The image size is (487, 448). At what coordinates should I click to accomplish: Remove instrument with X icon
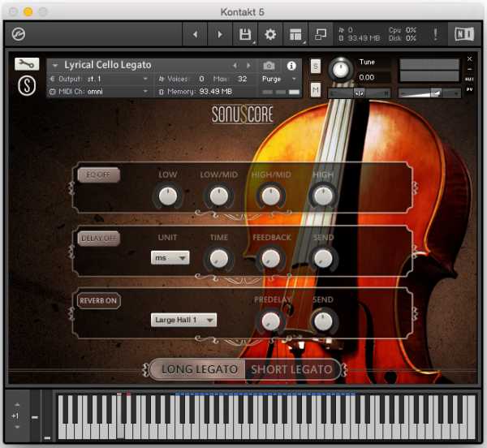pyautogui.click(x=470, y=58)
